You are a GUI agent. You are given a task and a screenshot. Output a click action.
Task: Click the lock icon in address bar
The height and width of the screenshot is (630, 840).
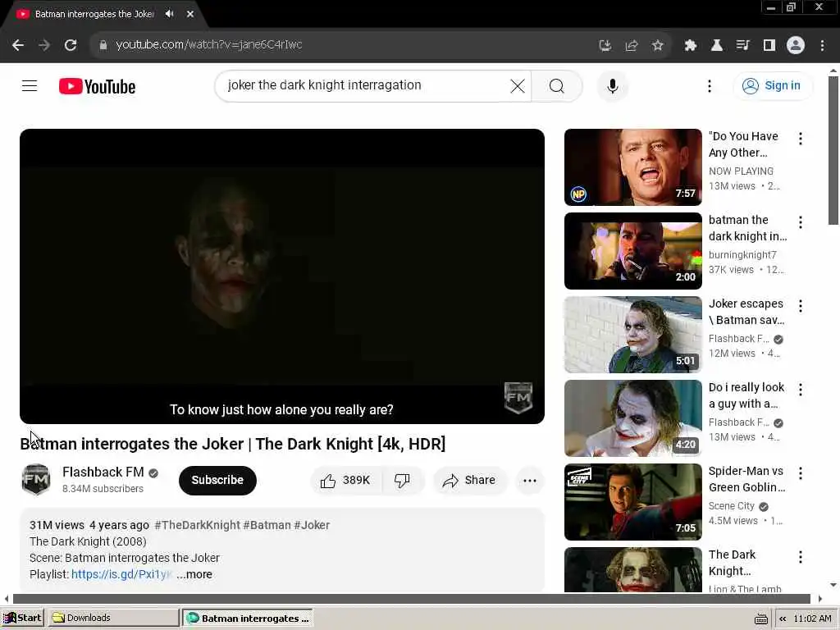pos(103,45)
